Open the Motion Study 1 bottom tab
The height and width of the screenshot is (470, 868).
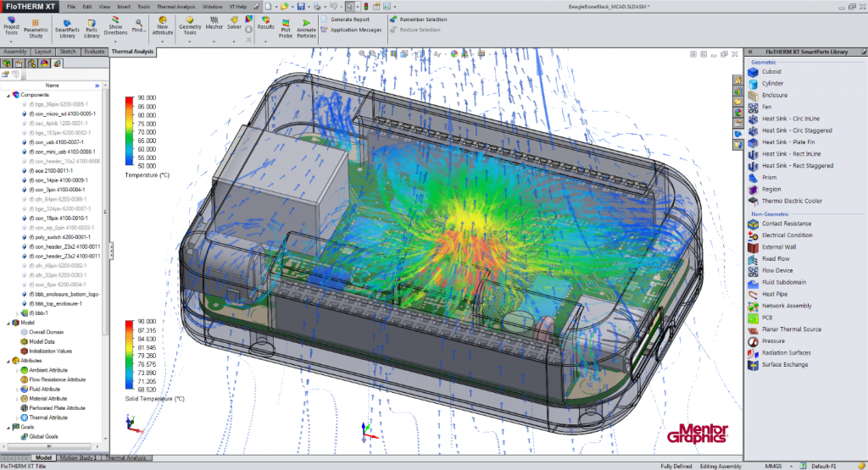[77, 458]
